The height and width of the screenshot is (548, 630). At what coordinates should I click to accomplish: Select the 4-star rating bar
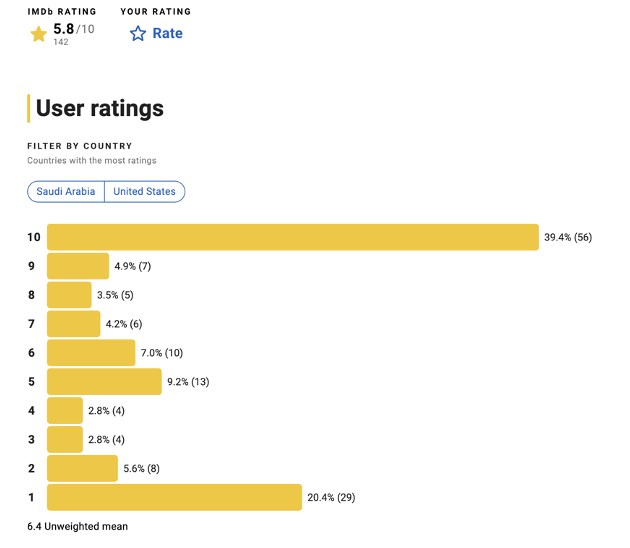pyautogui.click(x=65, y=411)
